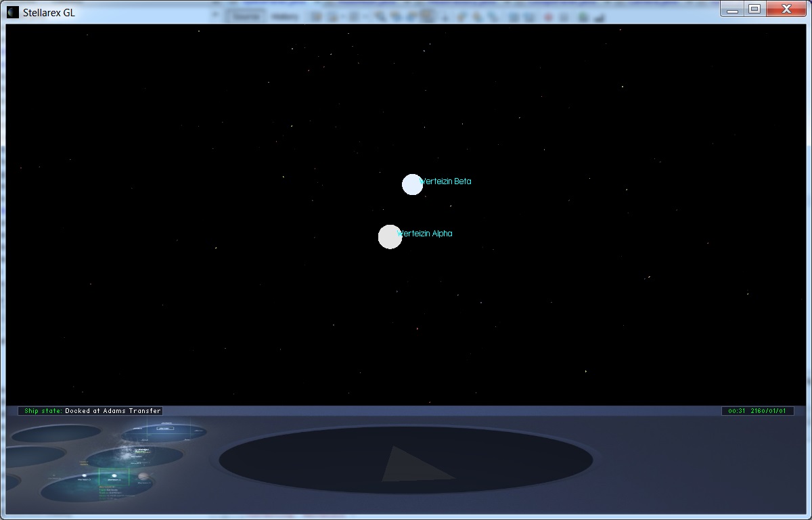
Task: Click the empty middle-left oval panel
Action: [x=34, y=456]
